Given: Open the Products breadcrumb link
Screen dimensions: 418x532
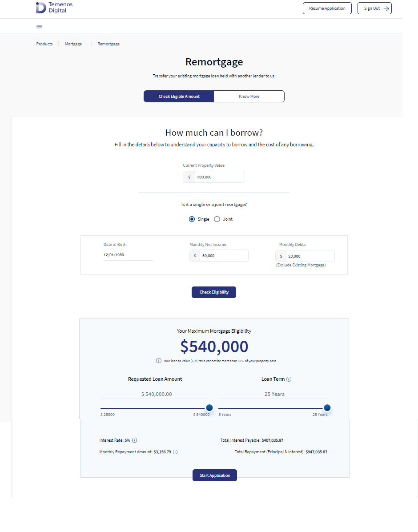Looking at the screenshot, I should pyautogui.click(x=44, y=44).
